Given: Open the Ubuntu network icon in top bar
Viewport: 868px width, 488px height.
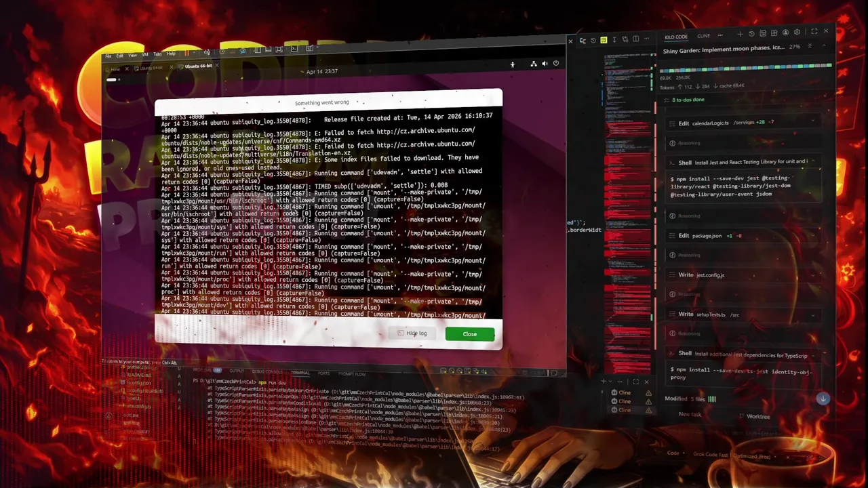Looking at the screenshot, I should pyautogui.click(x=534, y=64).
